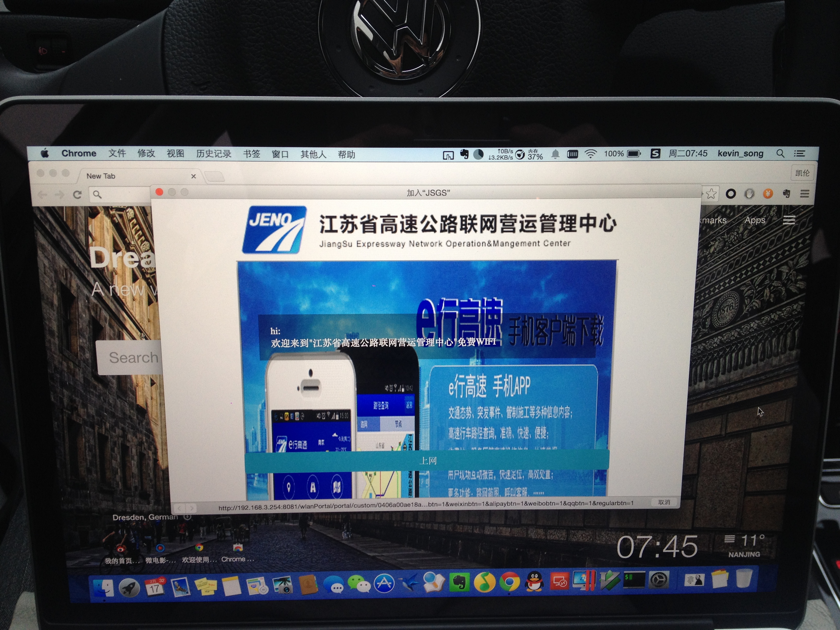Open the 微电影 shortcut
The image size is (840, 630).
point(160,554)
